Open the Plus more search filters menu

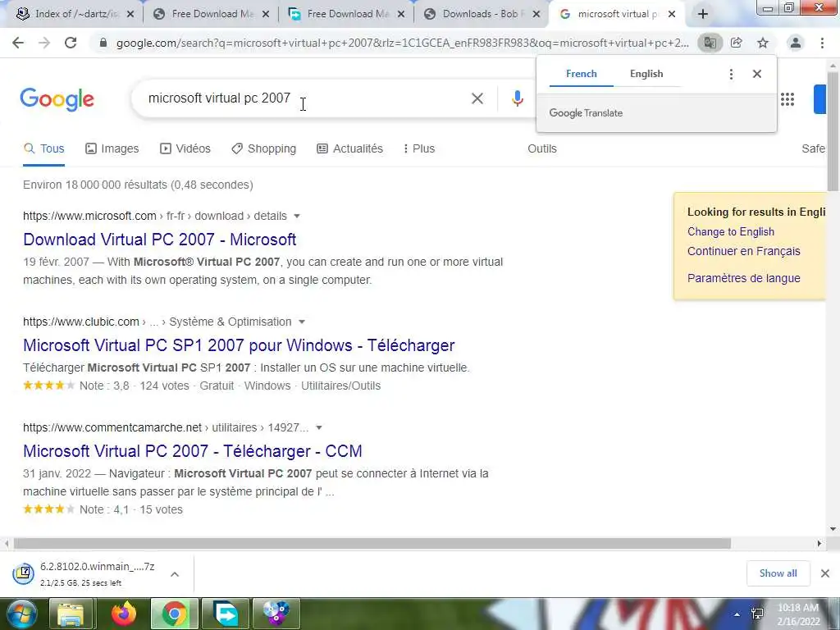[419, 148]
